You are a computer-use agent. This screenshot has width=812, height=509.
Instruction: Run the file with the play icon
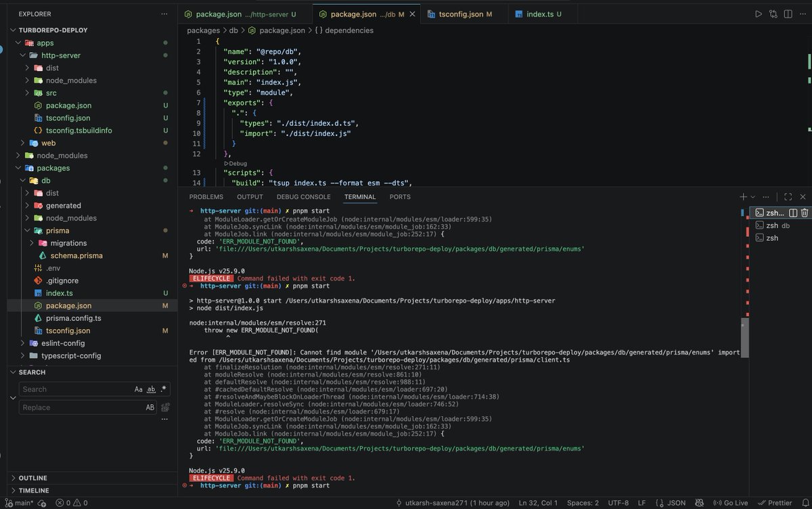point(758,14)
